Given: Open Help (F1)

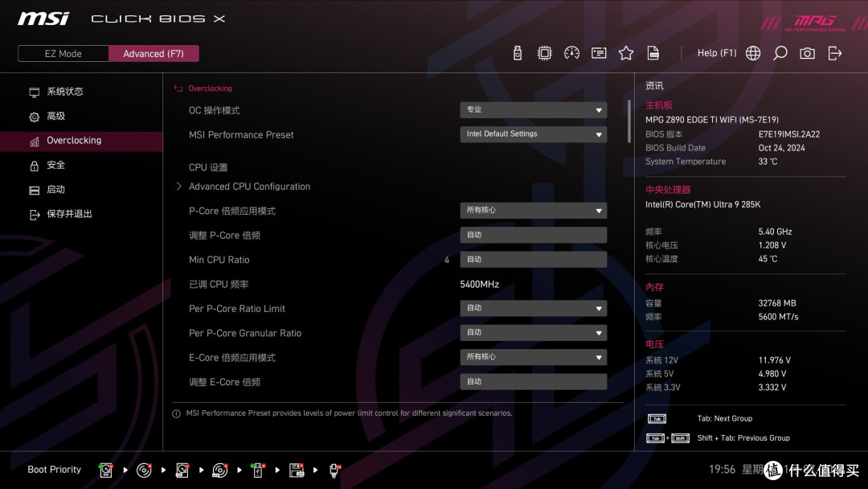Looking at the screenshot, I should pyautogui.click(x=716, y=53).
